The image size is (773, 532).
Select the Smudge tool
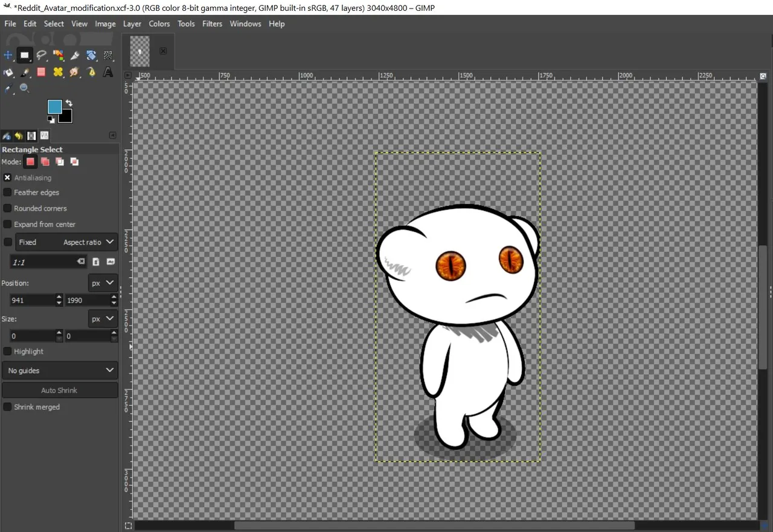pos(75,72)
